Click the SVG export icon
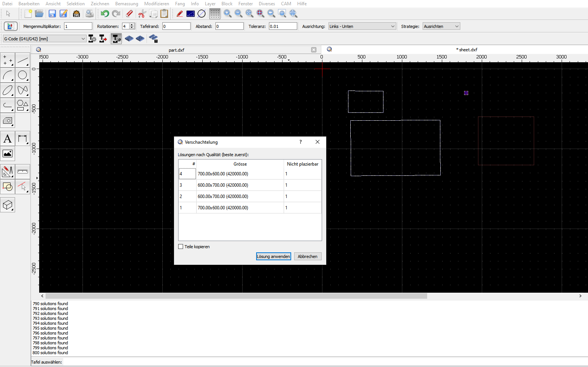This screenshot has height=367, width=588. (76, 14)
